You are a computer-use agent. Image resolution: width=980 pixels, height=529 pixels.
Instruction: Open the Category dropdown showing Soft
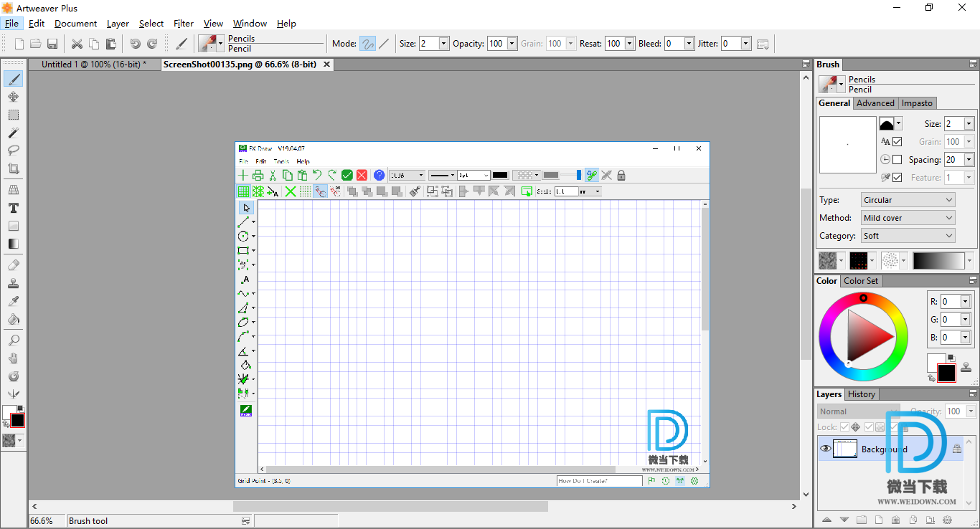[x=908, y=236]
